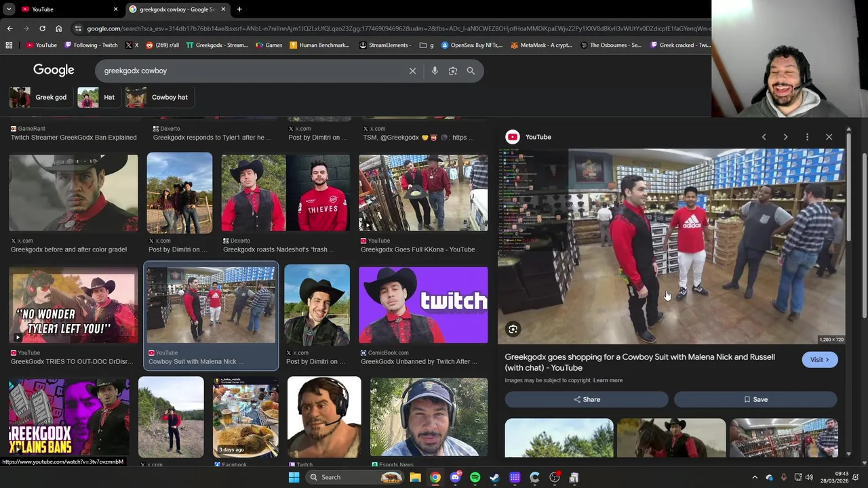Open Greekgodx - Stream bookmark
Image resolution: width=868 pixels, height=488 pixels.
tap(217, 45)
